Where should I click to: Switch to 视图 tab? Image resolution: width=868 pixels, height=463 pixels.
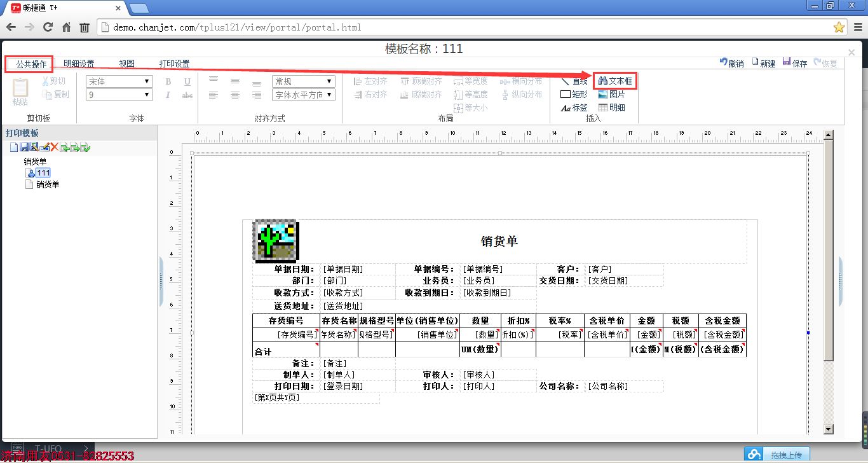tap(126, 64)
